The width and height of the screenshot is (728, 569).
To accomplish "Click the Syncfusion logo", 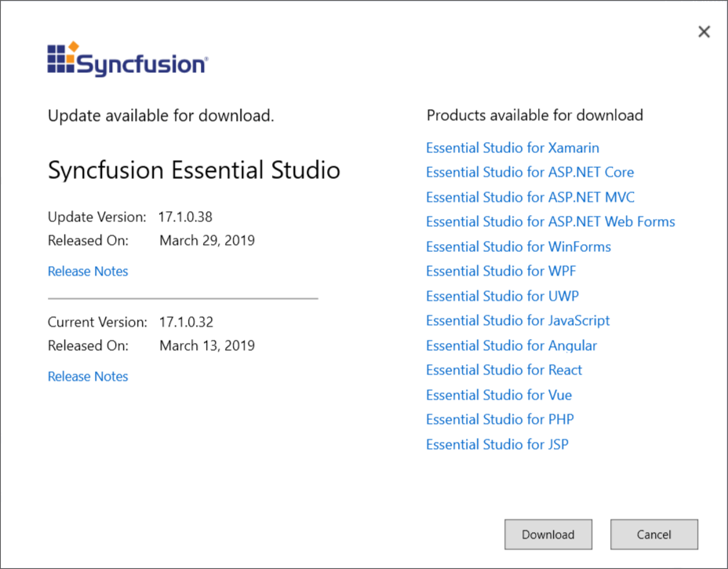I will click(127, 60).
